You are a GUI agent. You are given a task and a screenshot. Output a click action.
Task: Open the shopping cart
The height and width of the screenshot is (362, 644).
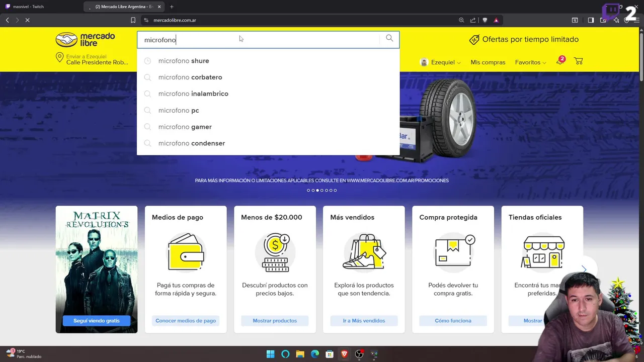579,61
